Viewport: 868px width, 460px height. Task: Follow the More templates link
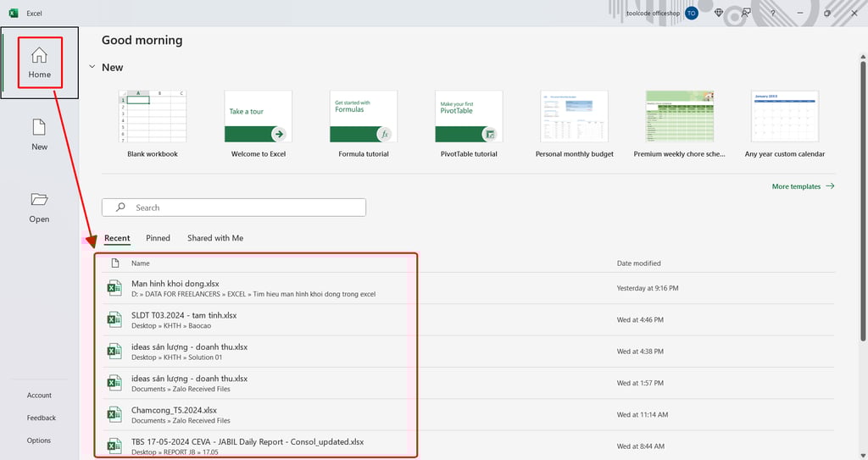(803, 186)
